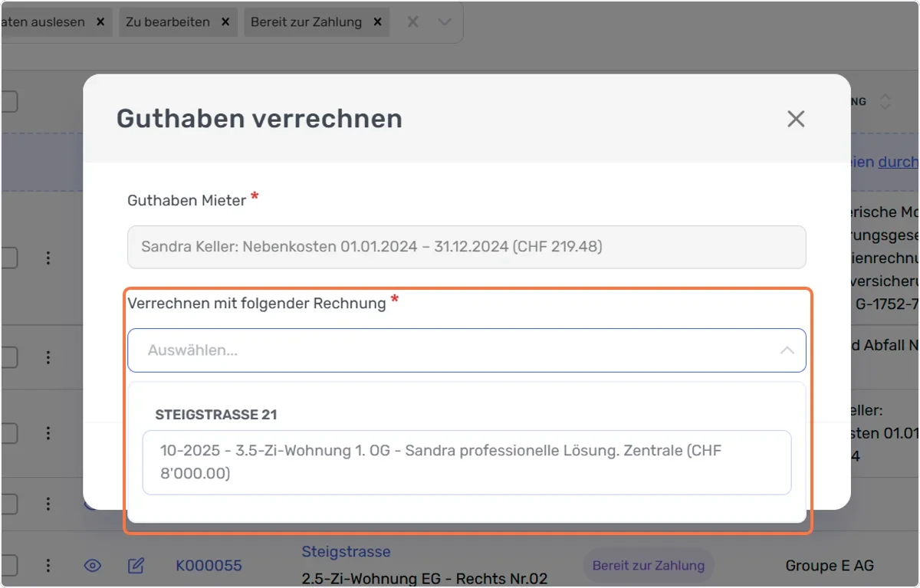Tick the checkbox in the K000055 row

[x=8, y=566]
